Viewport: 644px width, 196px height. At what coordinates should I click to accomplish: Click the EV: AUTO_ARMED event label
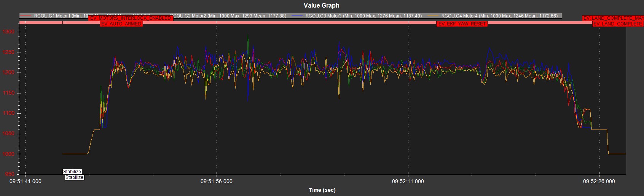121,24
